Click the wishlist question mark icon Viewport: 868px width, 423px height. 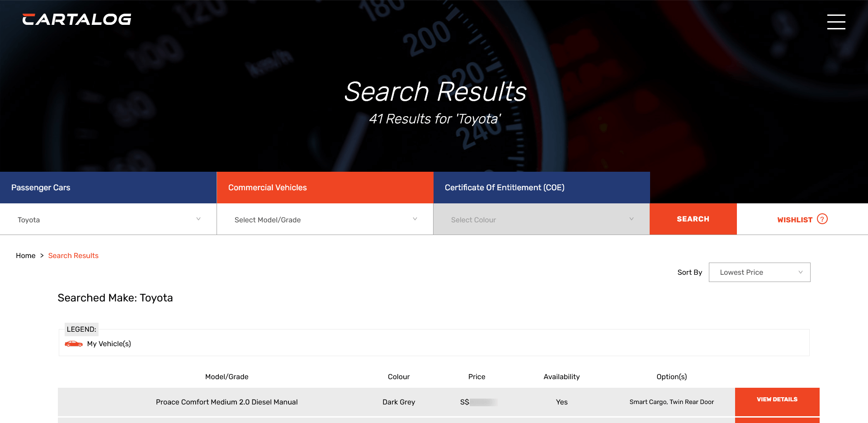coord(822,219)
